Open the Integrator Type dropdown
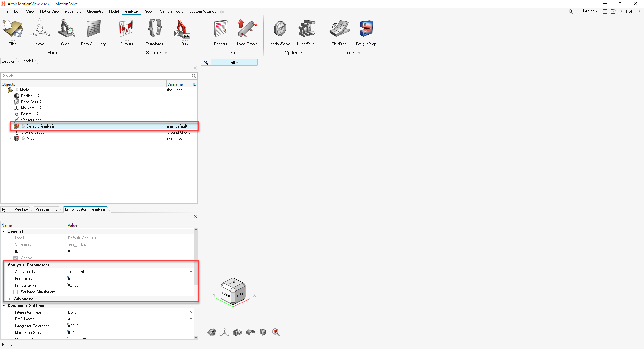 pos(191,312)
